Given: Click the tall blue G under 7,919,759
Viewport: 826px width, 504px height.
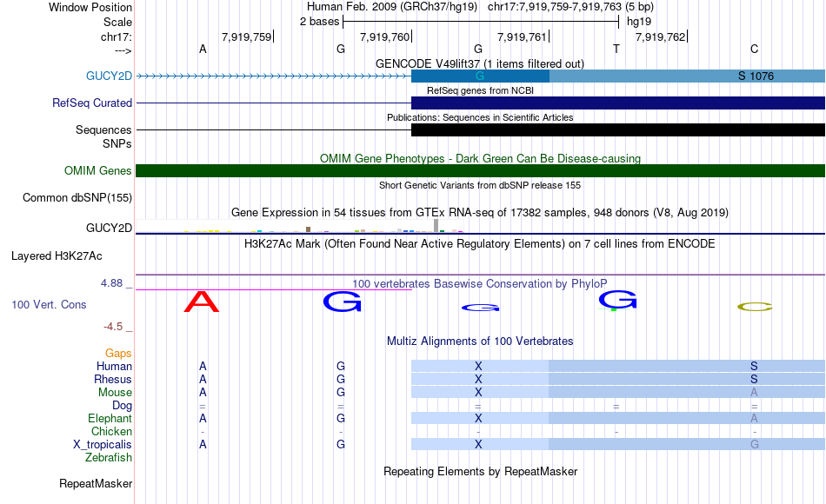Looking at the screenshot, I should [342, 302].
